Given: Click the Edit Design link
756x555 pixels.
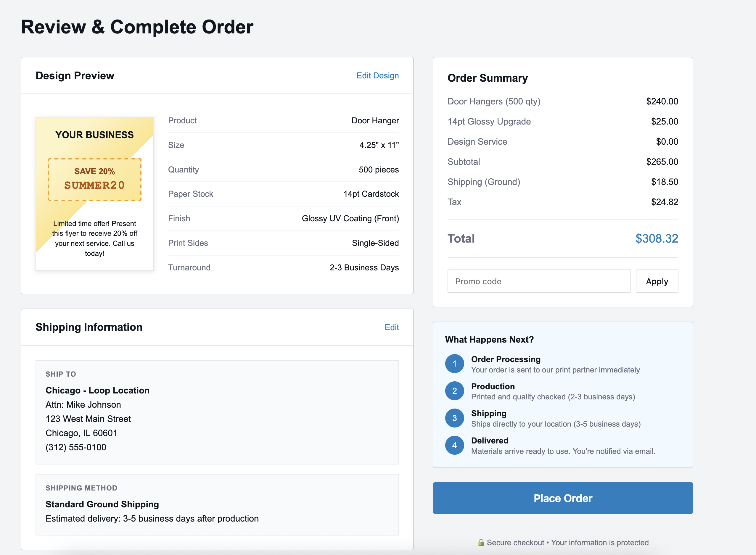Looking at the screenshot, I should (377, 75).
